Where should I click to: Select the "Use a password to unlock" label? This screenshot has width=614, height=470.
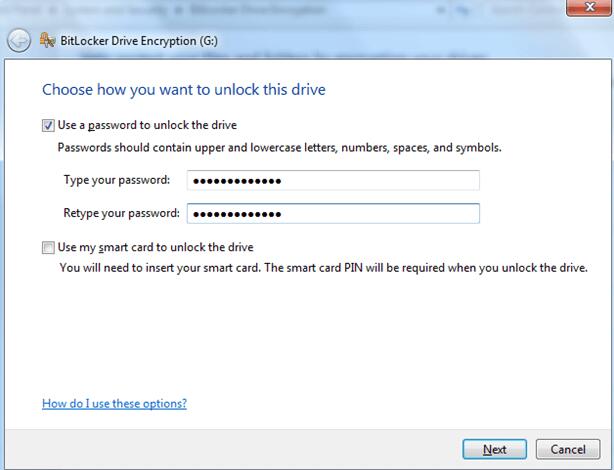[147, 125]
